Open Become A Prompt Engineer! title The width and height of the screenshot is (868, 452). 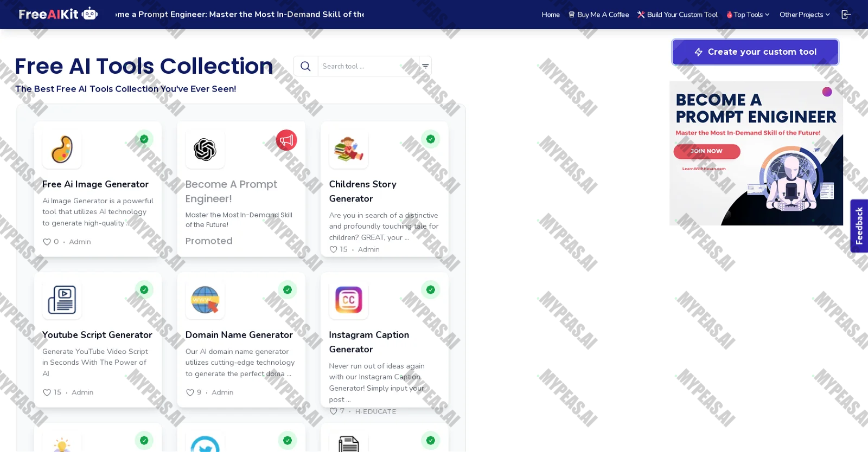[232, 191]
